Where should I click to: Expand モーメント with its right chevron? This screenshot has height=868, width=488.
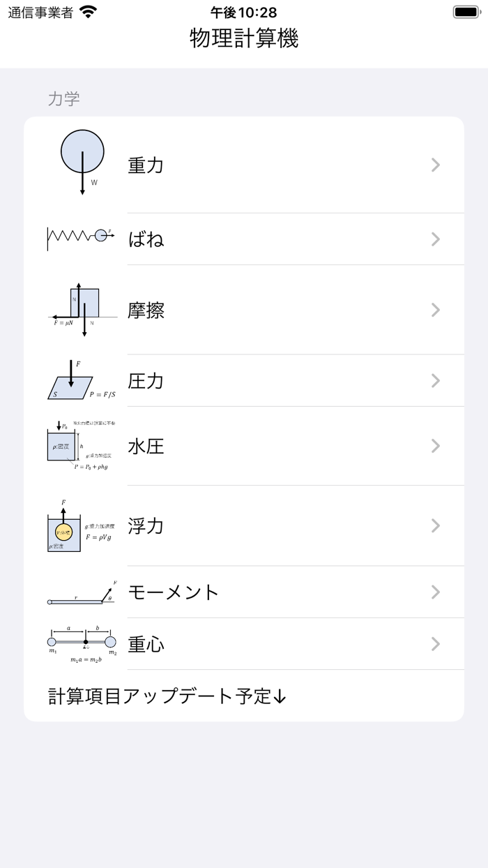point(435,592)
